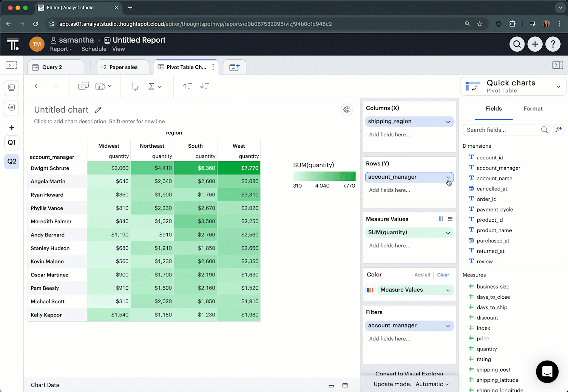The width and height of the screenshot is (568, 392).
Task: Open the SUM(quantity) measure dropdown
Action: tap(448, 233)
